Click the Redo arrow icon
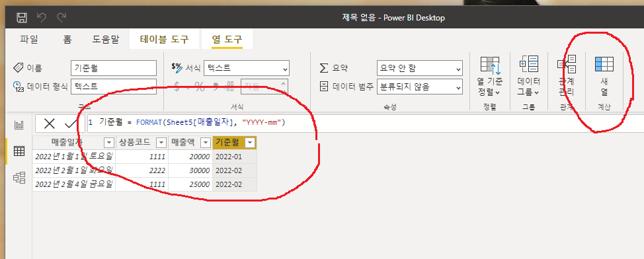This screenshot has height=259, width=644. point(61,18)
